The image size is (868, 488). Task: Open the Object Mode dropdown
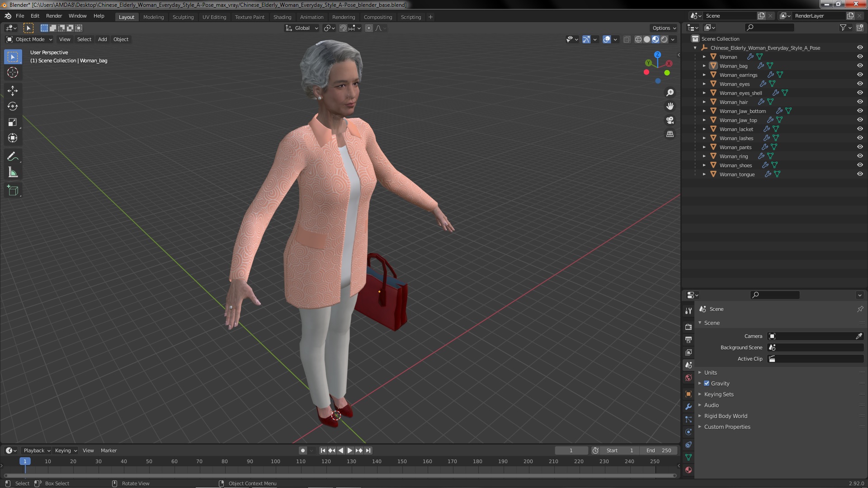pos(29,39)
